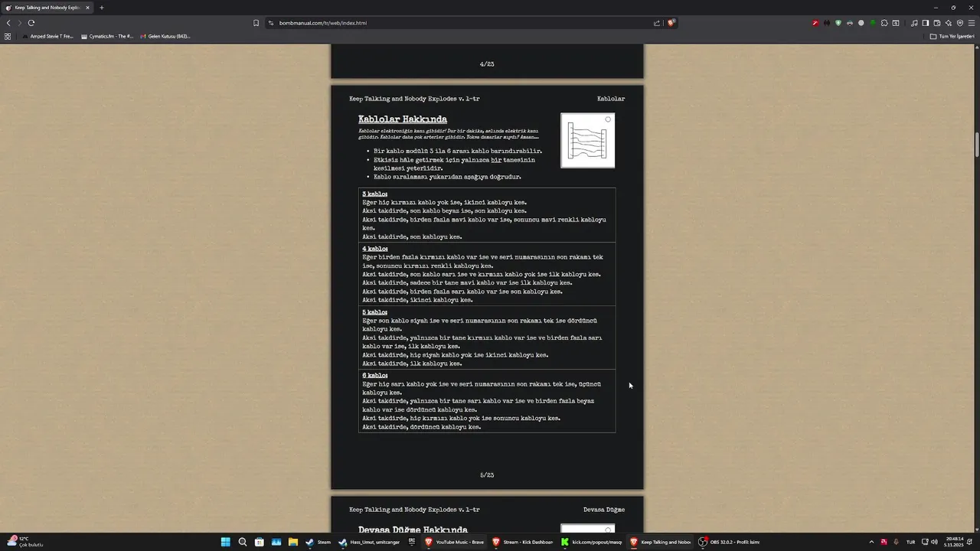Click the '6 kablo:' section heading
This screenshot has height=551, width=980.
point(375,375)
